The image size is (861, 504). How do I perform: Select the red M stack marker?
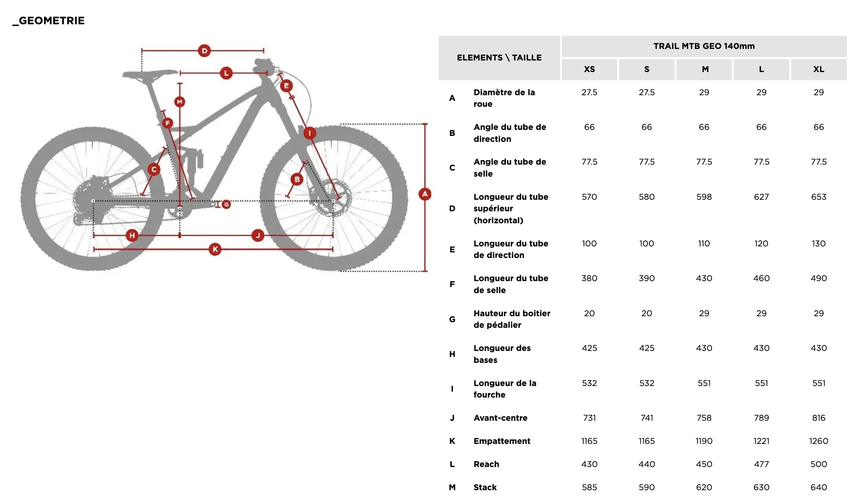180,102
